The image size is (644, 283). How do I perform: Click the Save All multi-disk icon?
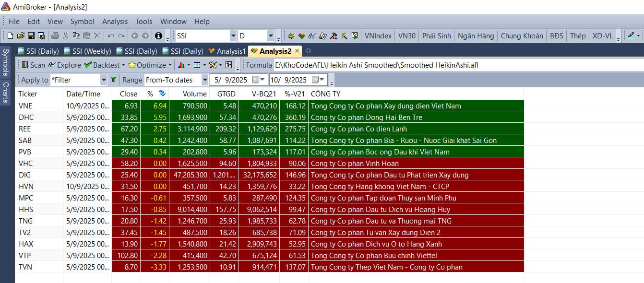point(41,35)
